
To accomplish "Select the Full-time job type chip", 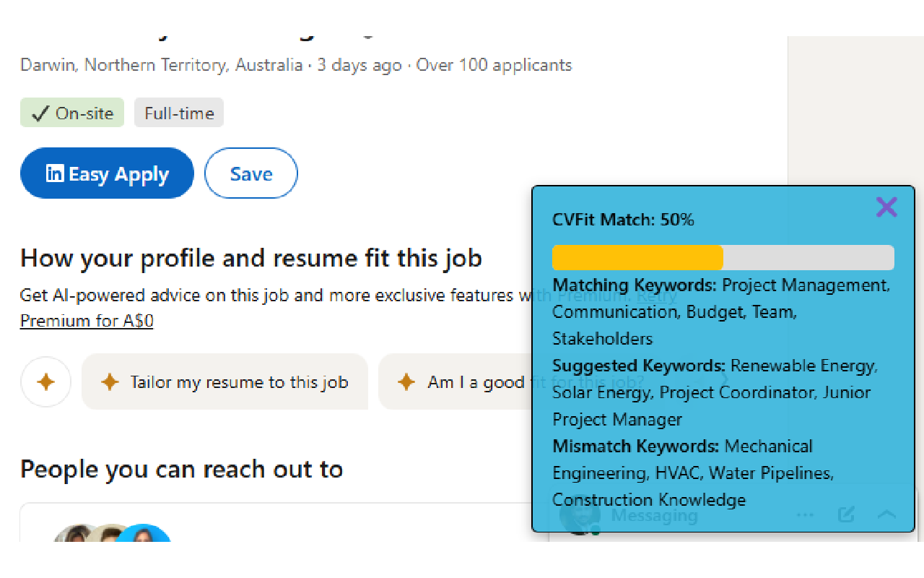I will [179, 113].
